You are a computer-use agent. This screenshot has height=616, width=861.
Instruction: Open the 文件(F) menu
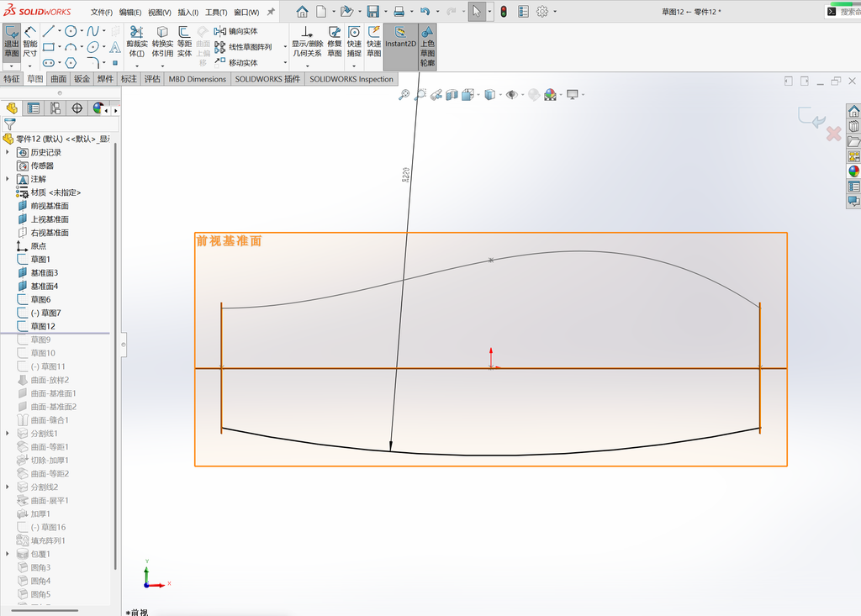point(102,12)
